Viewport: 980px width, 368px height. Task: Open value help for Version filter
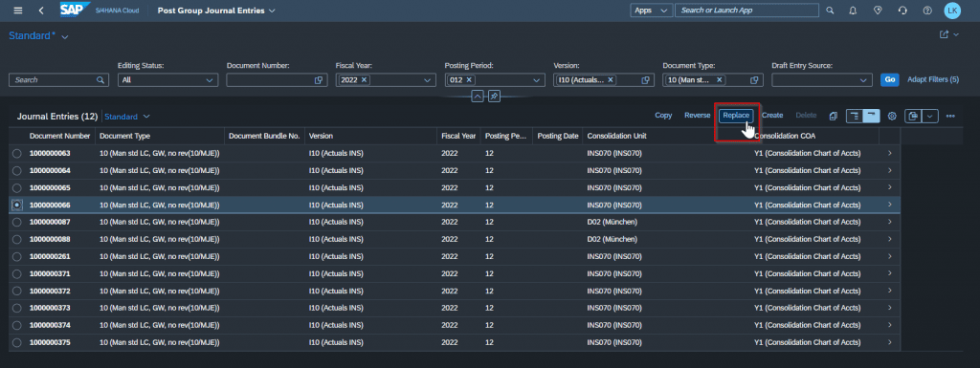tap(646, 80)
